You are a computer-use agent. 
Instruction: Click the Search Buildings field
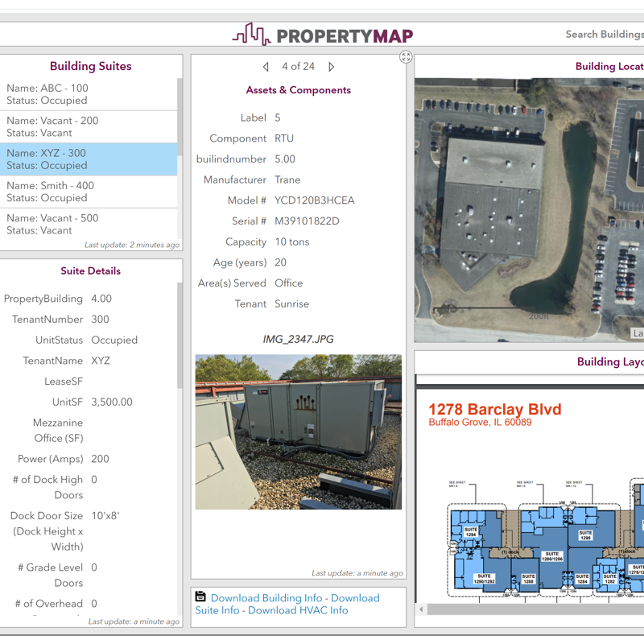pyautogui.click(x=604, y=35)
